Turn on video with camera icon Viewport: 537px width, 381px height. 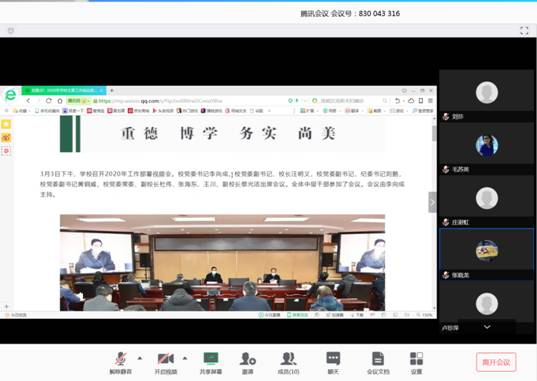click(x=166, y=362)
